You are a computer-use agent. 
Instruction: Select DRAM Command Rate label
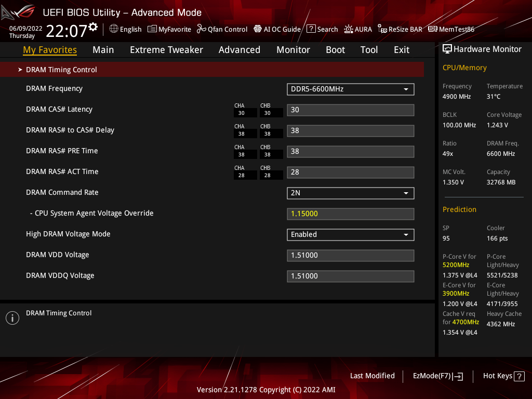[x=62, y=192]
